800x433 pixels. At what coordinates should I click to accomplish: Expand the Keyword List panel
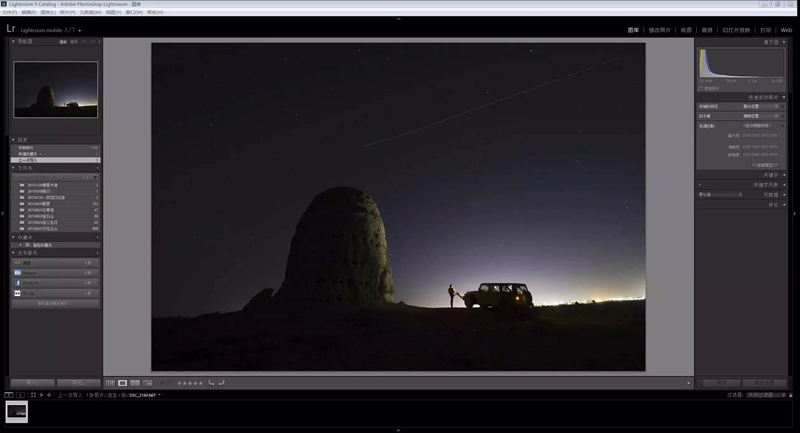point(784,185)
